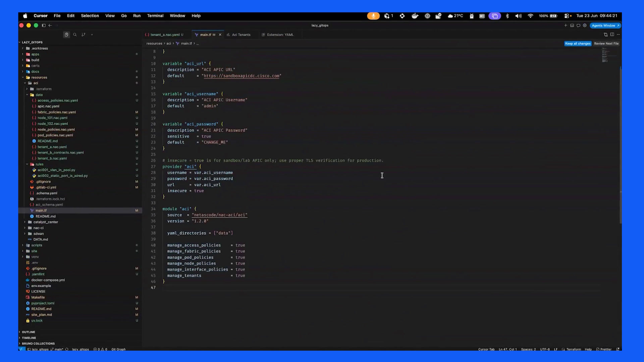Open the Search view icon
This screenshot has width=644, height=362.
pyautogui.click(x=75, y=35)
